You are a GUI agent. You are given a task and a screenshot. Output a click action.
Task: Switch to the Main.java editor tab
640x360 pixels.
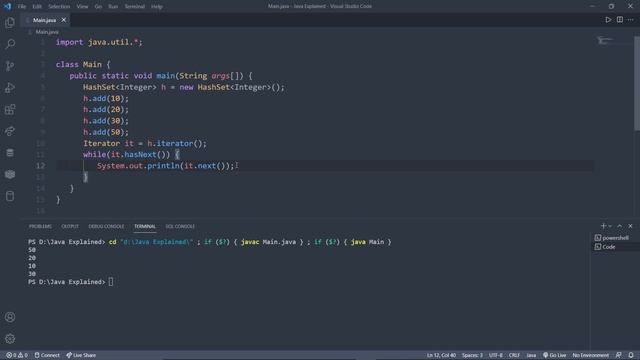[45, 20]
